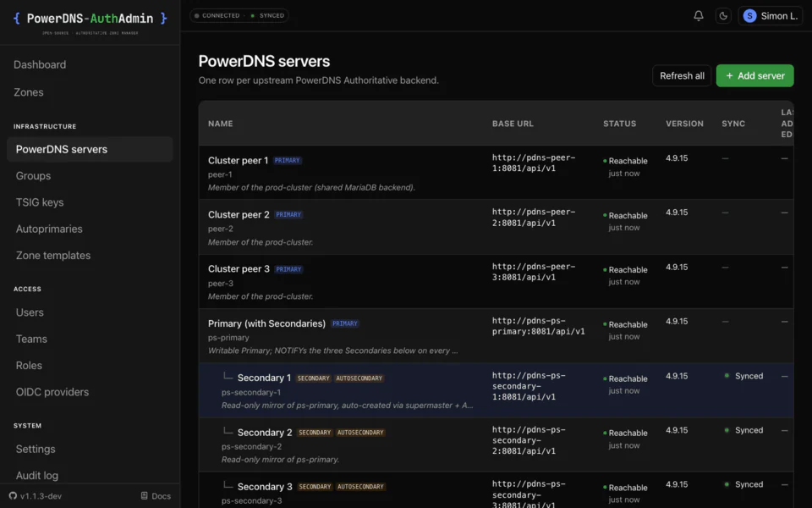The height and width of the screenshot is (508, 812).
Task: Click AUTOSECONDARY badge on Secondary 1
Action: click(359, 378)
